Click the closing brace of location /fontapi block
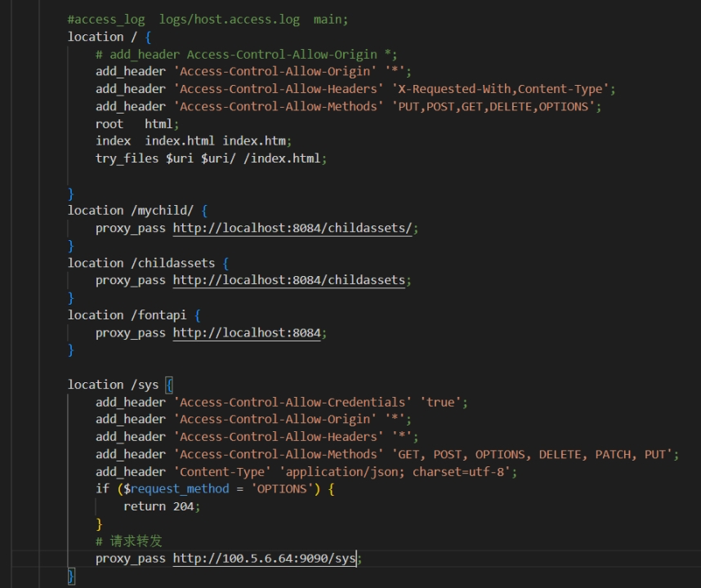 70,350
